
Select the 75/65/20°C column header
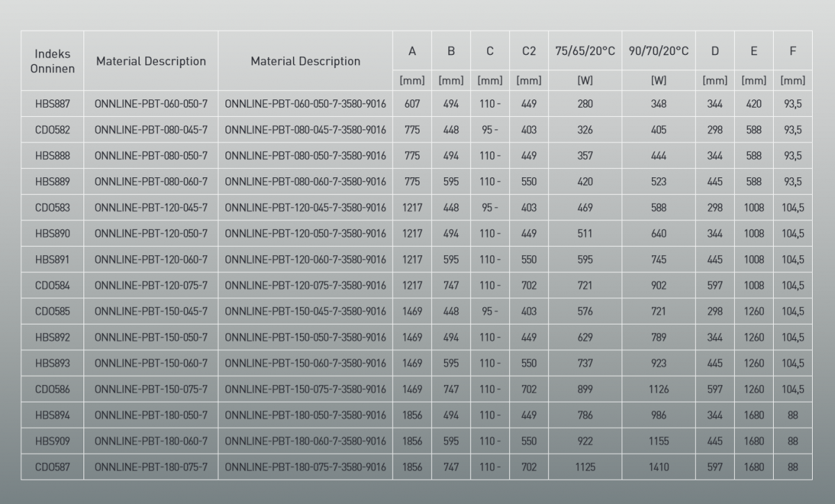click(x=584, y=51)
